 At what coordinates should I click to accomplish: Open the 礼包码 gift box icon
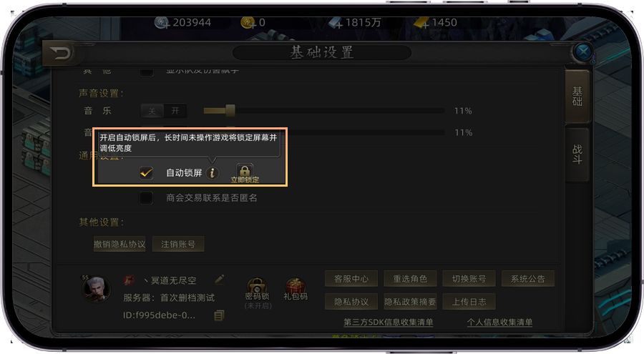tap(295, 285)
